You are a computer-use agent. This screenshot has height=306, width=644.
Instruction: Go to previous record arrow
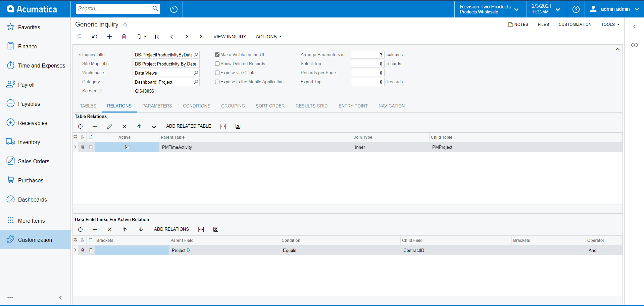point(172,37)
